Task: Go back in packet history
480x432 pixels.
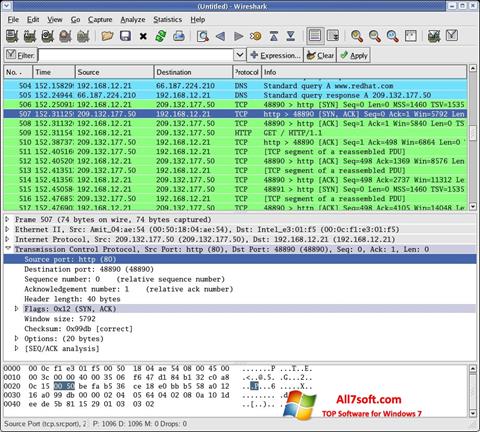Action: click(x=220, y=36)
